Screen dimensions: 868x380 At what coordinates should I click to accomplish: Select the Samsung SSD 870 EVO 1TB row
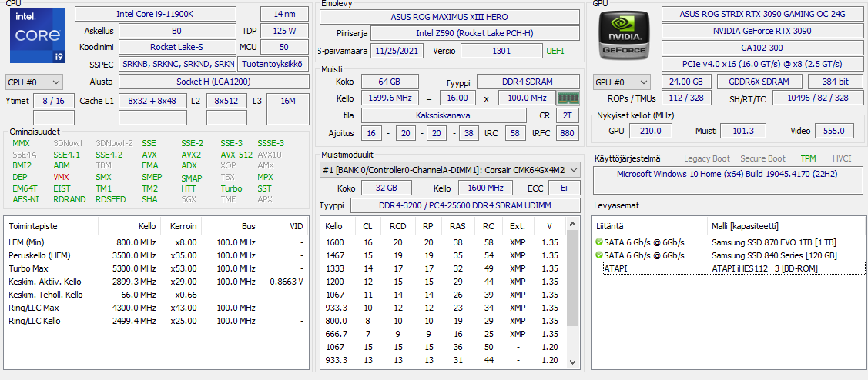click(x=728, y=242)
